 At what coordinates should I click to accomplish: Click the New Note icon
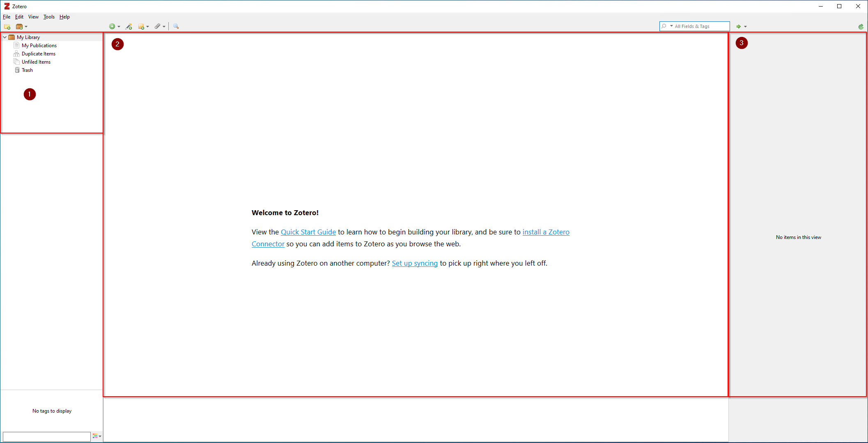[141, 26]
